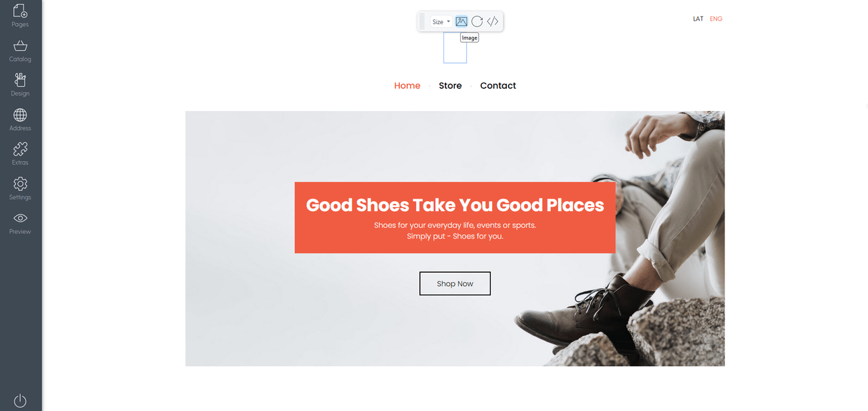Open the Settings gear in sidebar
Screen dimensions: 868x411
pos(20,188)
